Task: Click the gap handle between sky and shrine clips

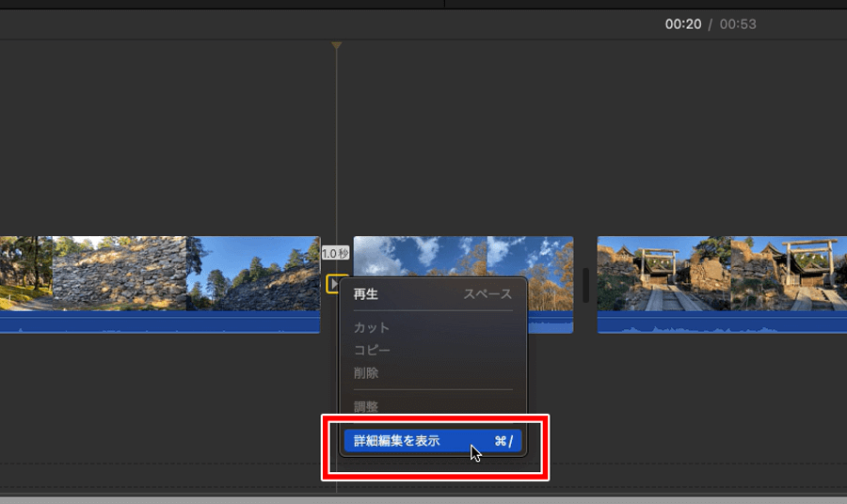Action: 585,285
